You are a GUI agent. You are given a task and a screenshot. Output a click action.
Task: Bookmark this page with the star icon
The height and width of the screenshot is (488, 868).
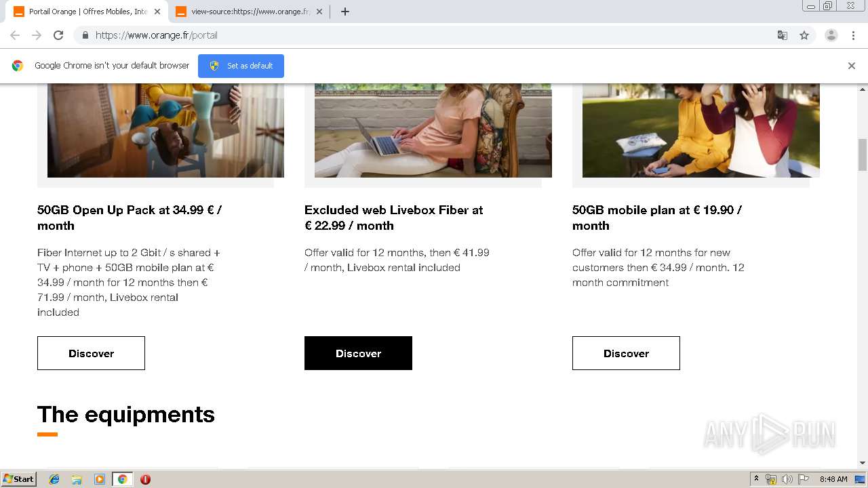[x=804, y=35]
